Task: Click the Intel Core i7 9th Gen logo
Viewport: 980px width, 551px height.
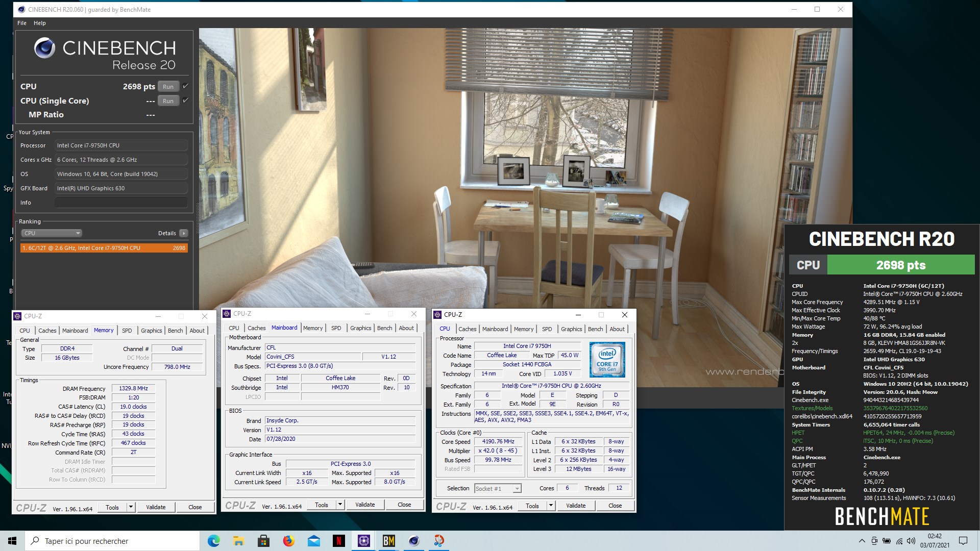Action: tap(607, 359)
